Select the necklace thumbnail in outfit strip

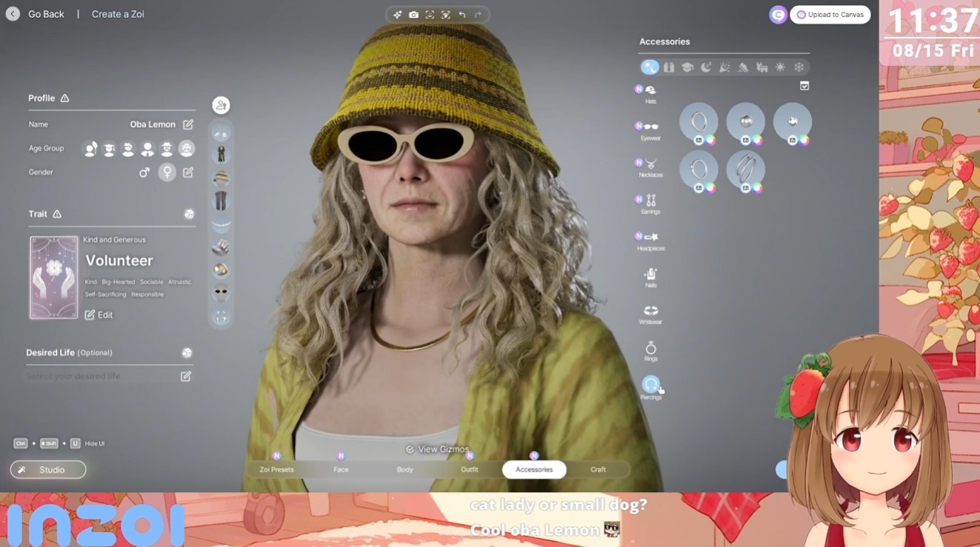tap(221, 224)
